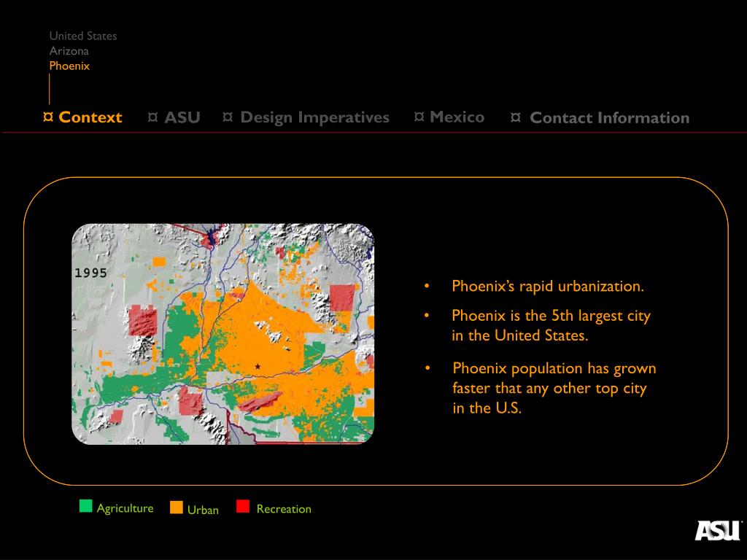The height and width of the screenshot is (560, 747).
Task: Open the Contact Information tab
Action: (x=610, y=117)
